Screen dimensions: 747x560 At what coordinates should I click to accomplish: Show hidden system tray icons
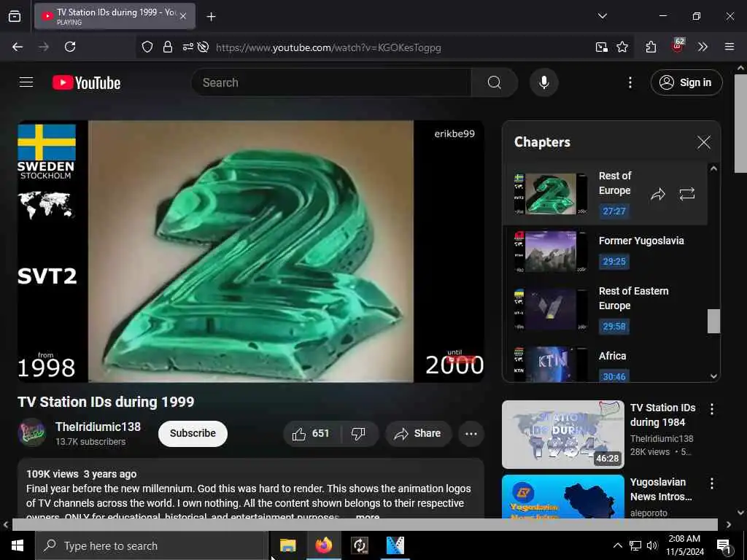[617, 545]
